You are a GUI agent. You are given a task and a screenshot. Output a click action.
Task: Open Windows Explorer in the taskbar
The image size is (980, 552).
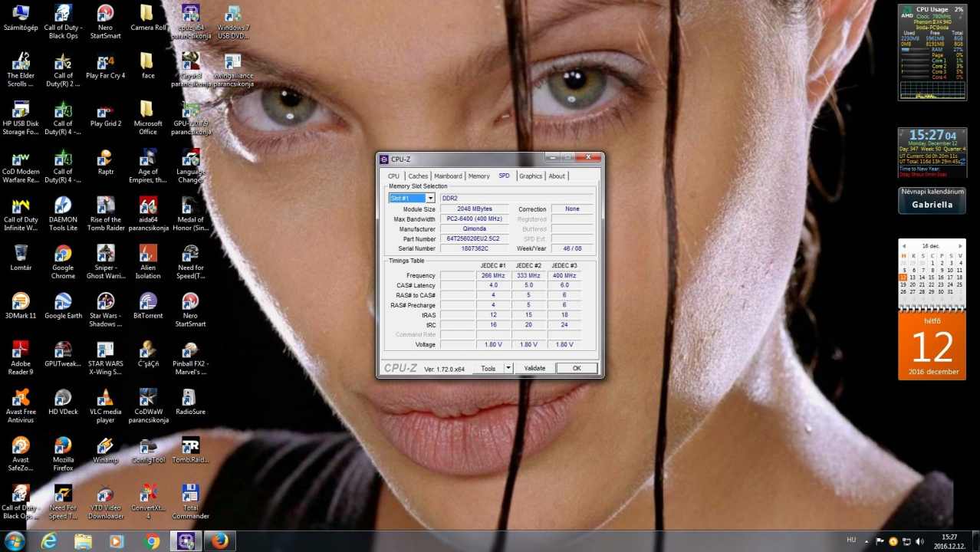coord(83,541)
